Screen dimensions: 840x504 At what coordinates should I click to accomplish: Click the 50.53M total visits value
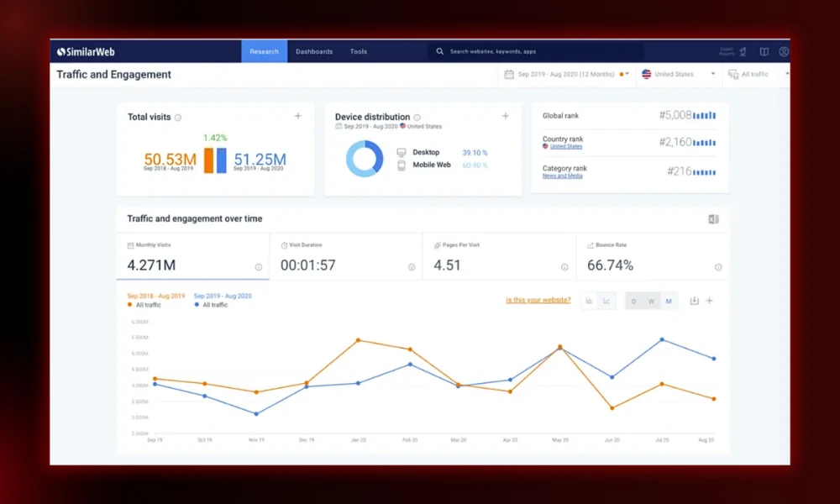(171, 159)
